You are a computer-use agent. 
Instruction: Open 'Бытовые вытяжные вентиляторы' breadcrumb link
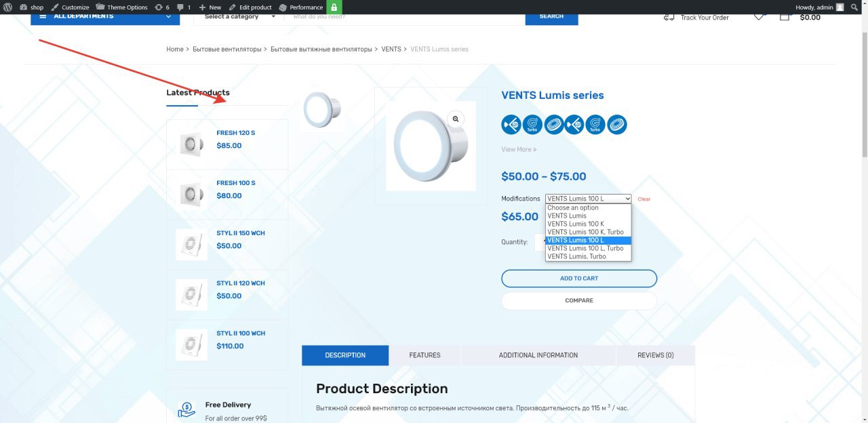(321, 49)
